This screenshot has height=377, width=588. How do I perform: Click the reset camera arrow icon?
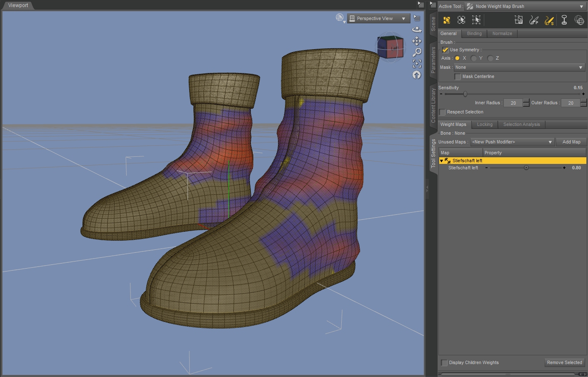(417, 75)
